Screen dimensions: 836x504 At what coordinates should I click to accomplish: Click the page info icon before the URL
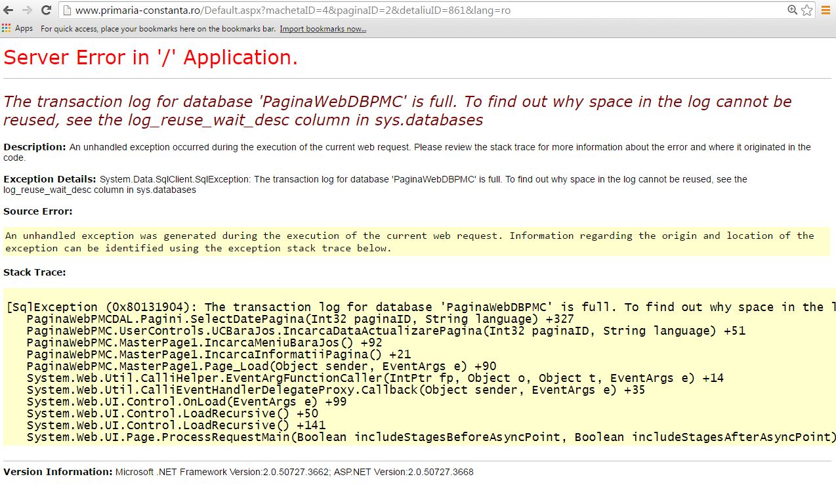click(67, 10)
